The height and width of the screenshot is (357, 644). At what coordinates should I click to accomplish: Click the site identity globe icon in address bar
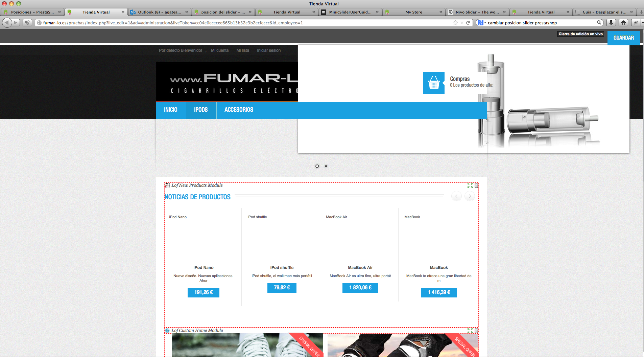pos(39,23)
